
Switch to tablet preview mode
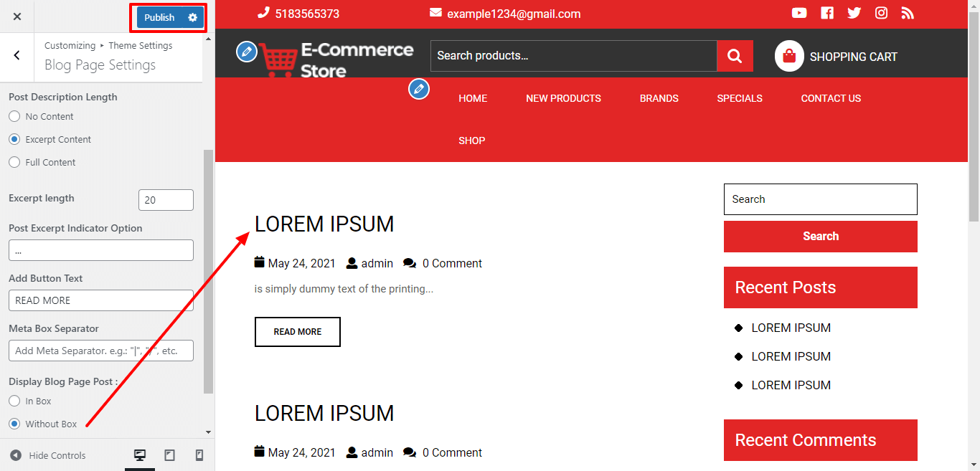click(x=169, y=455)
